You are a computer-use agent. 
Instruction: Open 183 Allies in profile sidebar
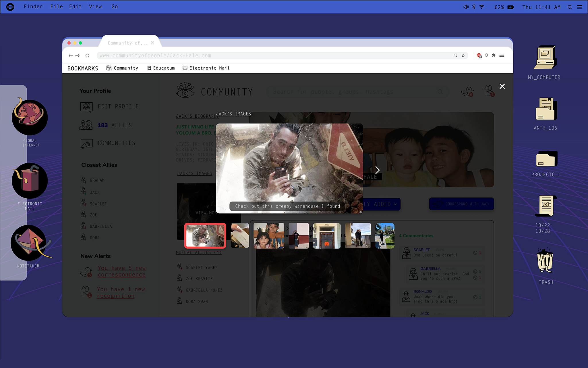[x=106, y=125]
